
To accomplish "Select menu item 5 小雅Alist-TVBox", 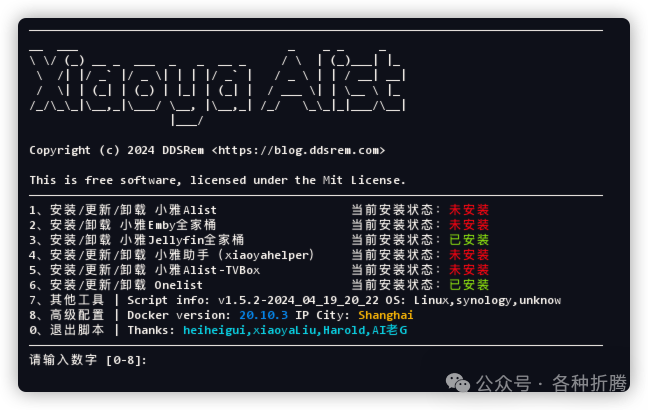I will point(145,270).
